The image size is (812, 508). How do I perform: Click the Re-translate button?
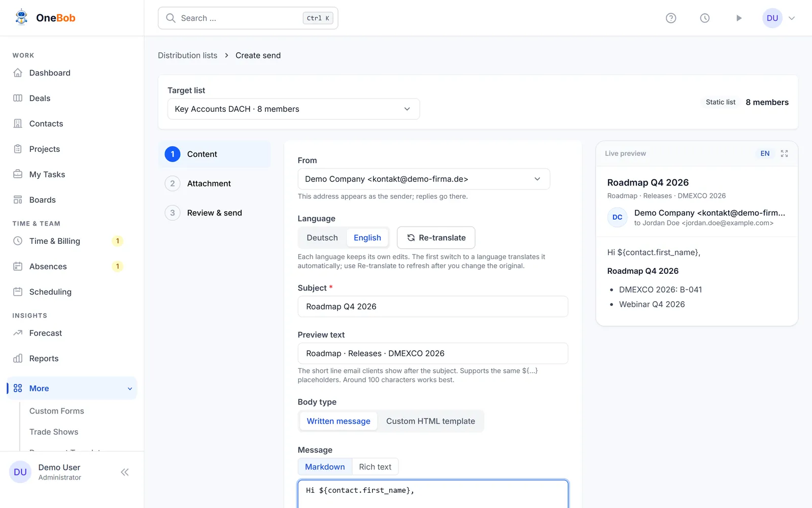pyautogui.click(x=436, y=238)
